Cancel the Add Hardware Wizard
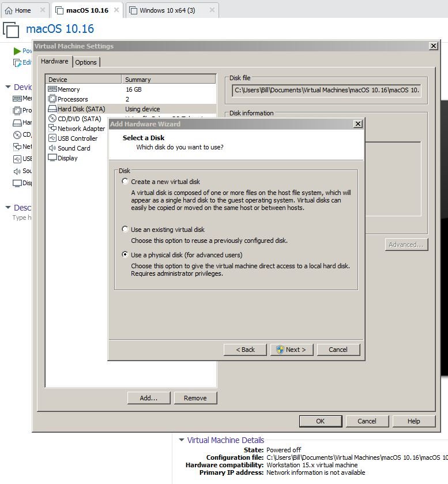Image resolution: width=448 pixels, height=484 pixels. tap(338, 350)
